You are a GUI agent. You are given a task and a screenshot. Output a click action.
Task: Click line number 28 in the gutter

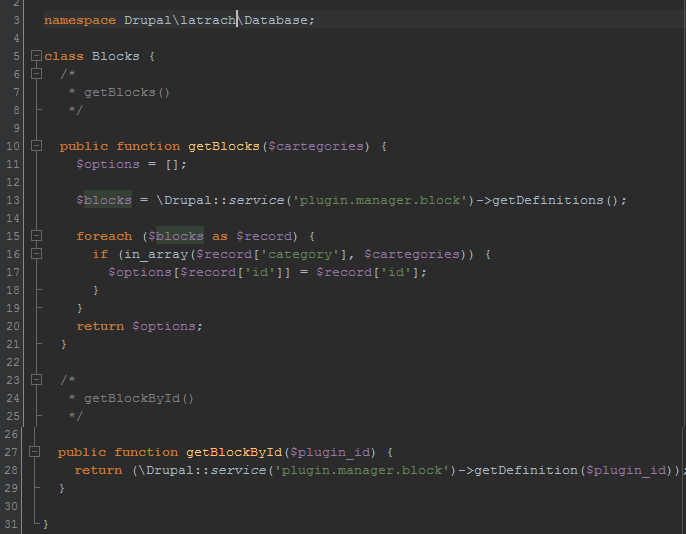[x=10, y=470]
